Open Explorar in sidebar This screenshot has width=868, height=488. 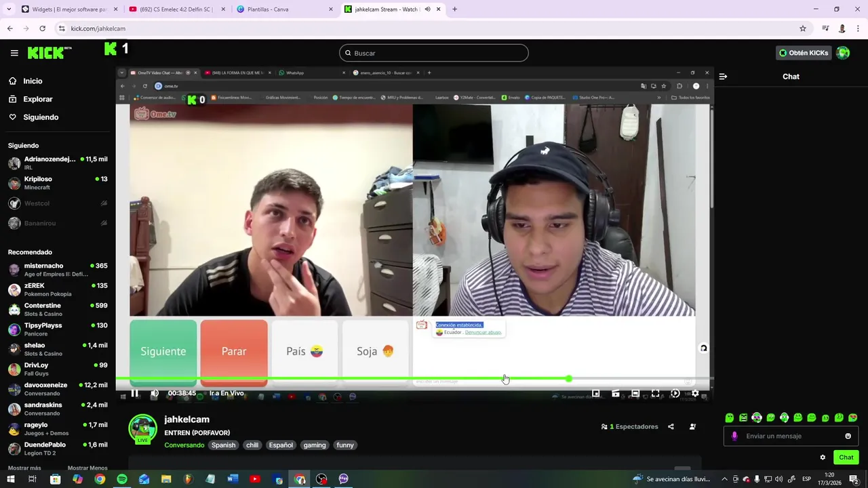(x=37, y=99)
